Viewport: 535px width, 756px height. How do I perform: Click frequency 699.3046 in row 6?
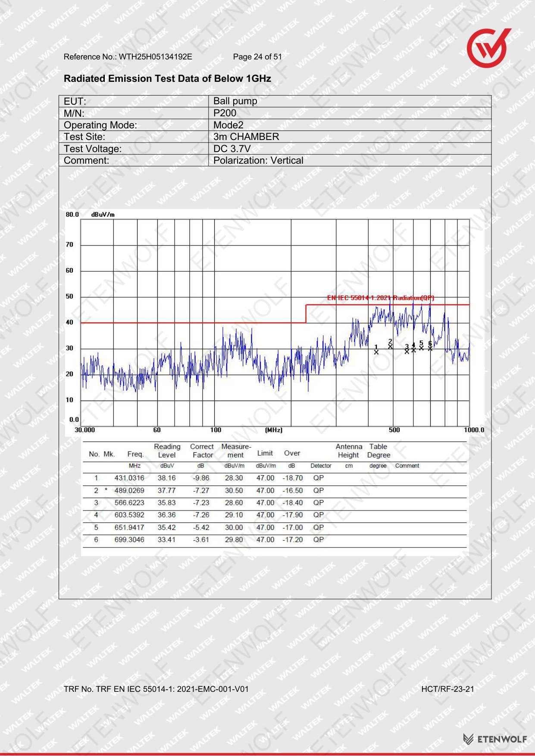[x=129, y=539]
